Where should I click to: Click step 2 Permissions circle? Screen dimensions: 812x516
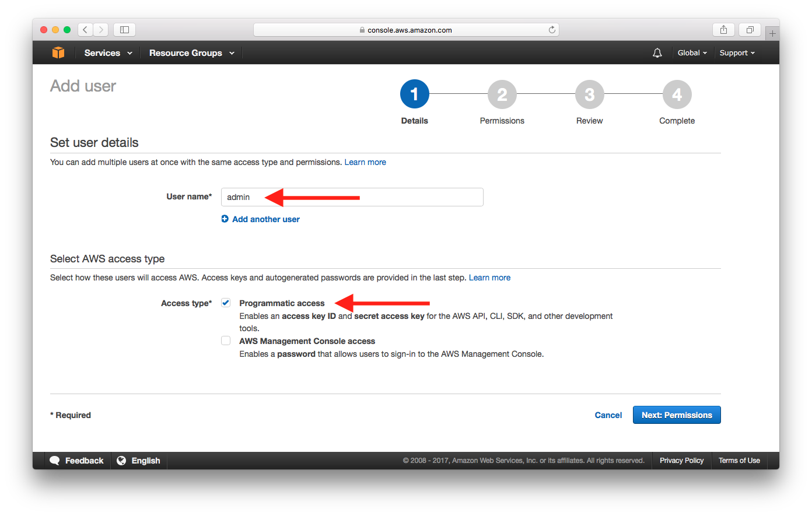(x=502, y=94)
